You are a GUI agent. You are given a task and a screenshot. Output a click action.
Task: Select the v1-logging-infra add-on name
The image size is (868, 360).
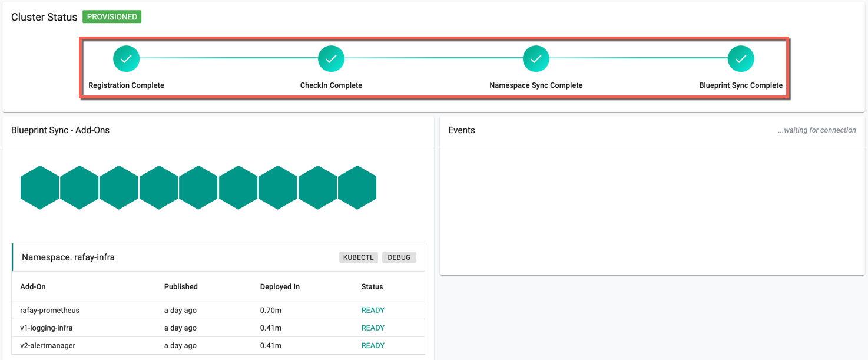47,328
